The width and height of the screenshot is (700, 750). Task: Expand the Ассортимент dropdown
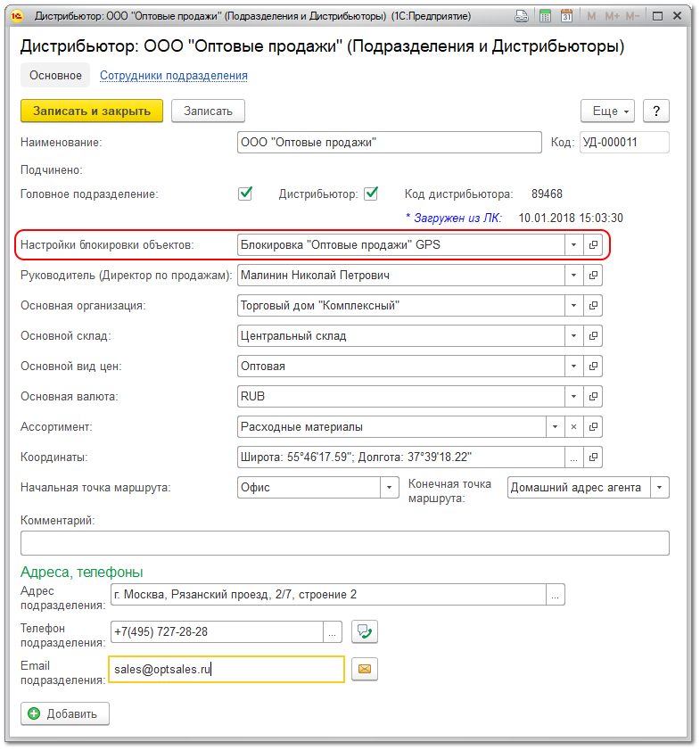point(556,426)
